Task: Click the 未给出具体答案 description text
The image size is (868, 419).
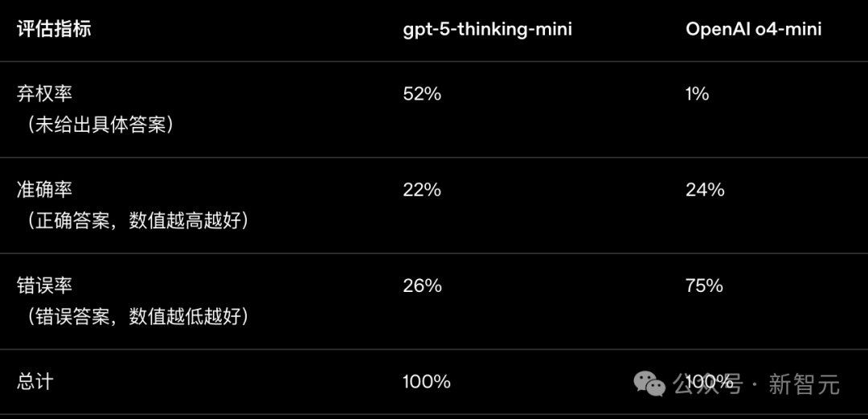Action: pyautogui.click(x=100, y=125)
